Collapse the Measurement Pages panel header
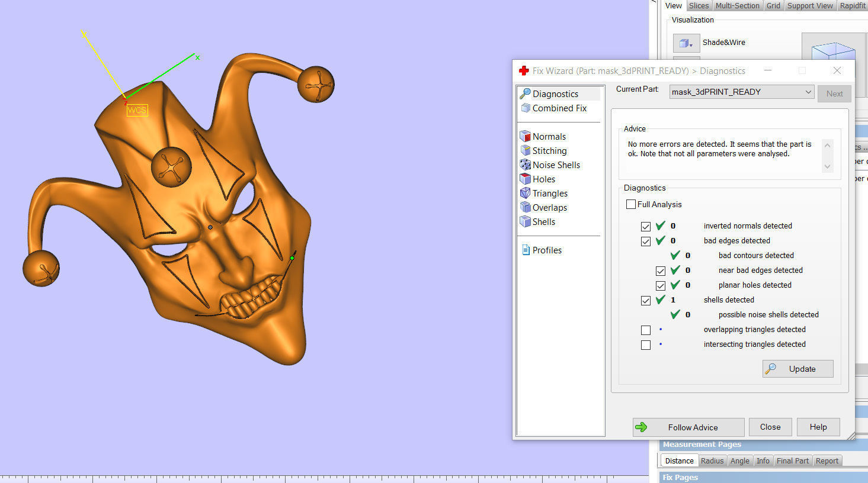Viewport: 868px width, 483px height. pos(763,445)
